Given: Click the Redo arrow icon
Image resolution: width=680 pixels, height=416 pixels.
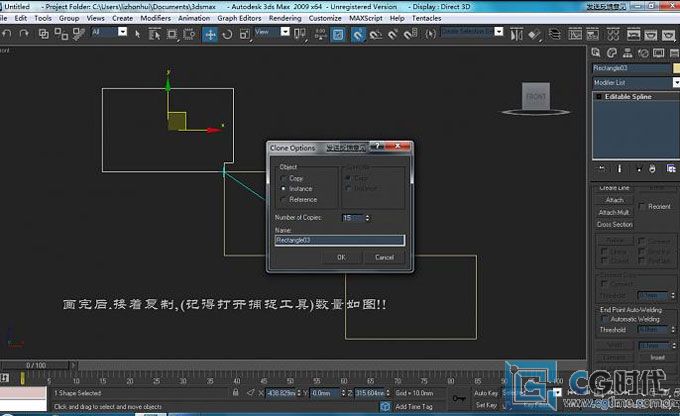Looking at the screenshot, I should pyautogui.click(x=24, y=33).
